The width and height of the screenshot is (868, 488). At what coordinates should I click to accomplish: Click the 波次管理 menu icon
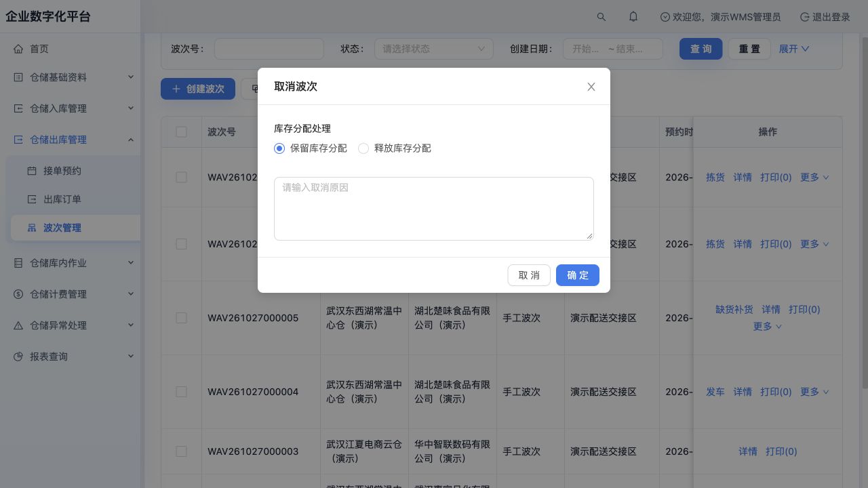click(x=32, y=228)
